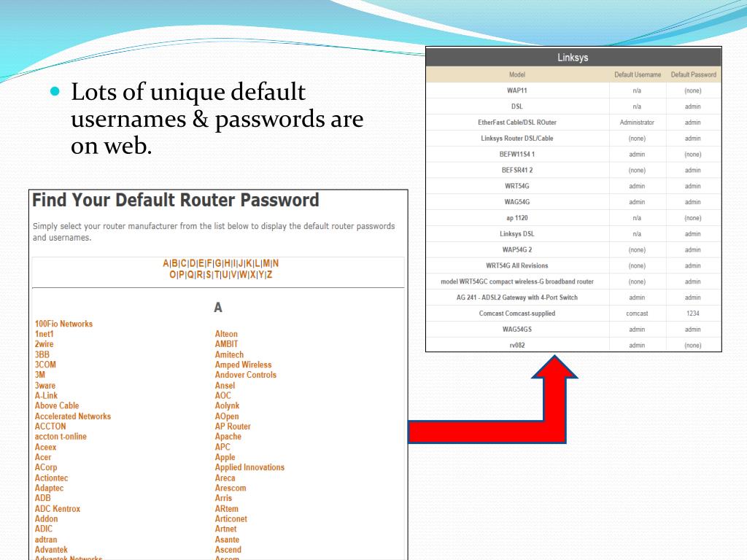Open the APC manufacturer link
This screenshot has height=560, width=747.
click(x=222, y=447)
